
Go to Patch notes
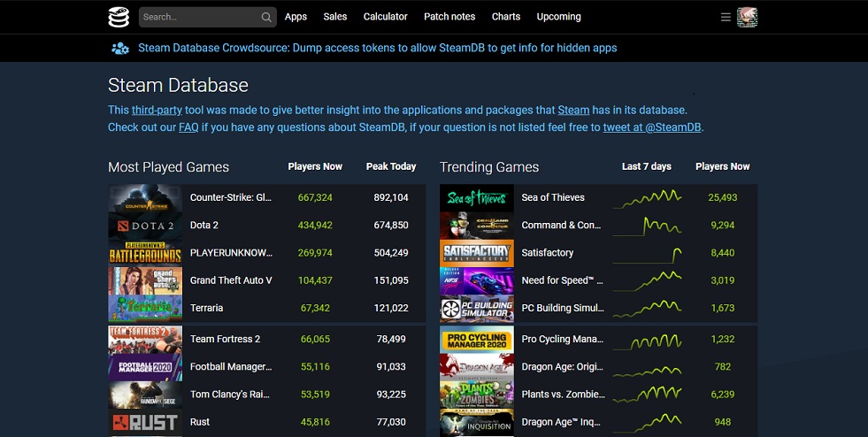(x=449, y=17)
